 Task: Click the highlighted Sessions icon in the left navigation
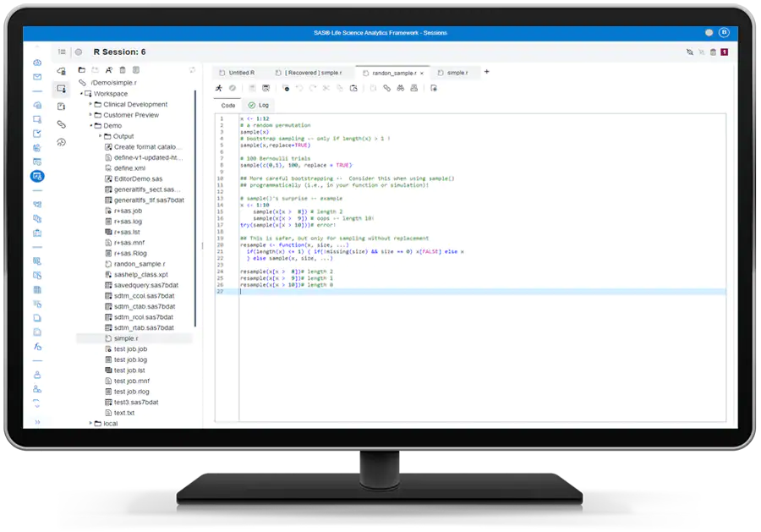[x=37, y=176]
